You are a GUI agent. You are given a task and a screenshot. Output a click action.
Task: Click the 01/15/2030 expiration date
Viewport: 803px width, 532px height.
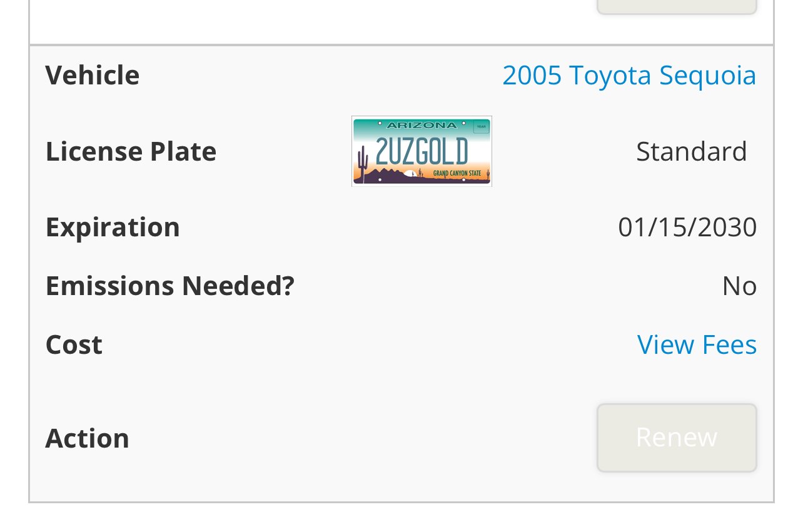pos(687,227)
